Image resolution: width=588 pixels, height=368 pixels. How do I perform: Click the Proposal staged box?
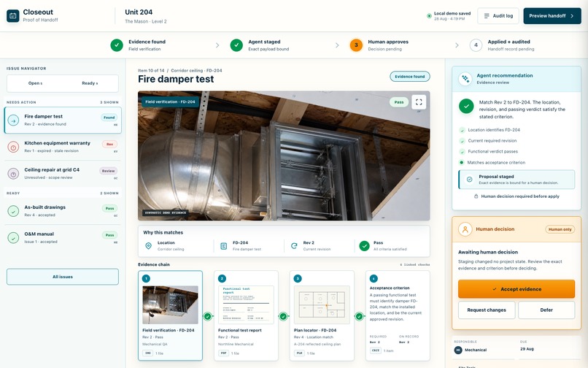tap(517, 180)
